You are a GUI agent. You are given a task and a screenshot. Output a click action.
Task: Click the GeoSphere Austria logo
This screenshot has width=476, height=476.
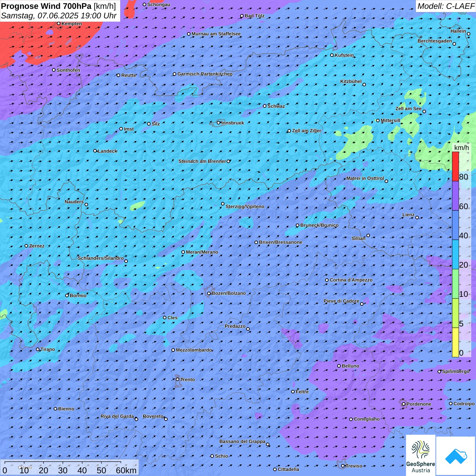tap(421, 456)
